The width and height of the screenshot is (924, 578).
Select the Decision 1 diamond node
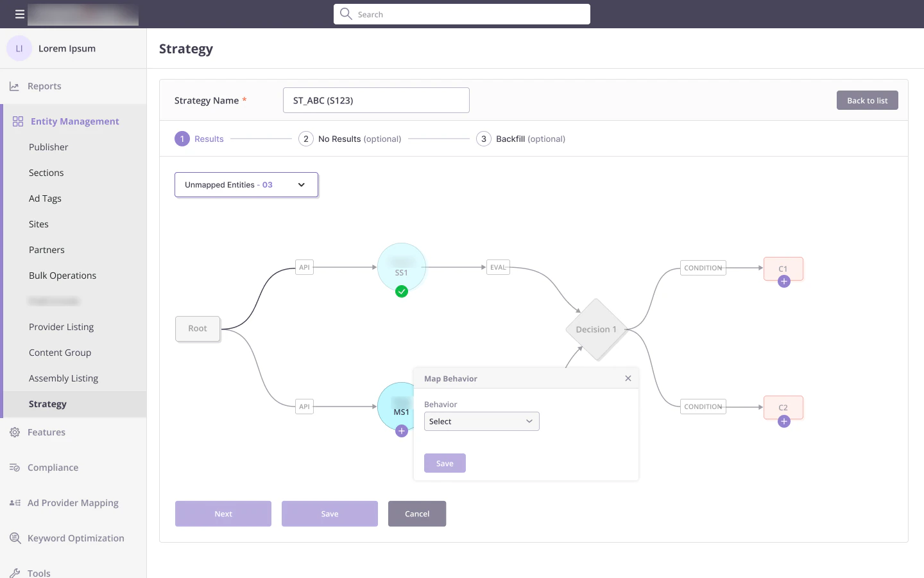point(597,329)
